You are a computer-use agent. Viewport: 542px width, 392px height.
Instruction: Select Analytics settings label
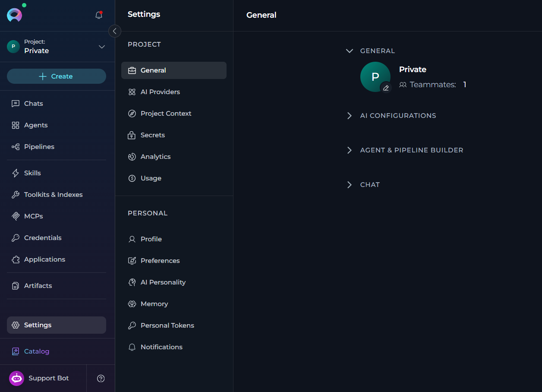click(x=155, y=157)
